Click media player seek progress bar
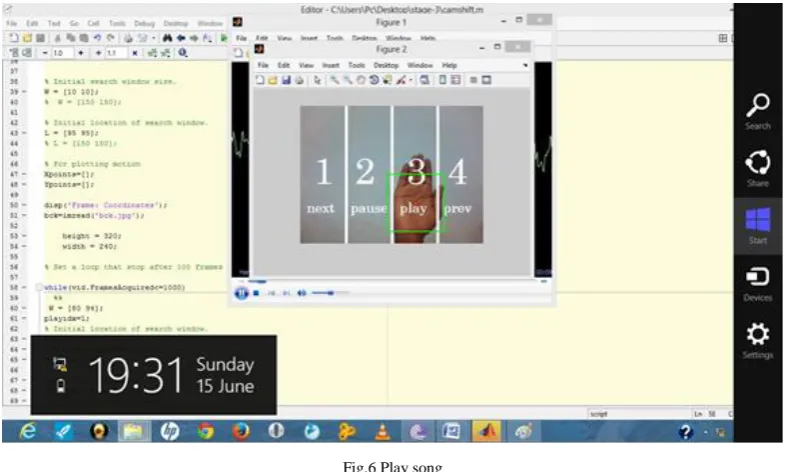787x472 pixels. (x=394, y=282)
